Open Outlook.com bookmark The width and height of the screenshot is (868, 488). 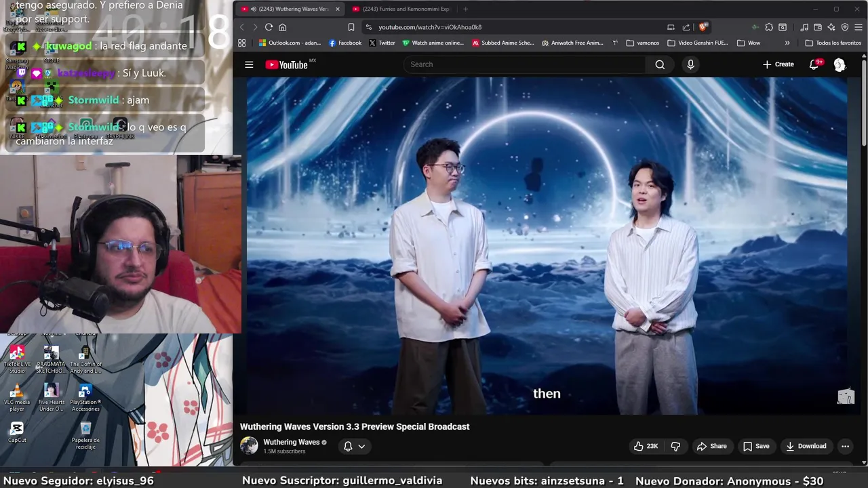click(x=290, y=43)
